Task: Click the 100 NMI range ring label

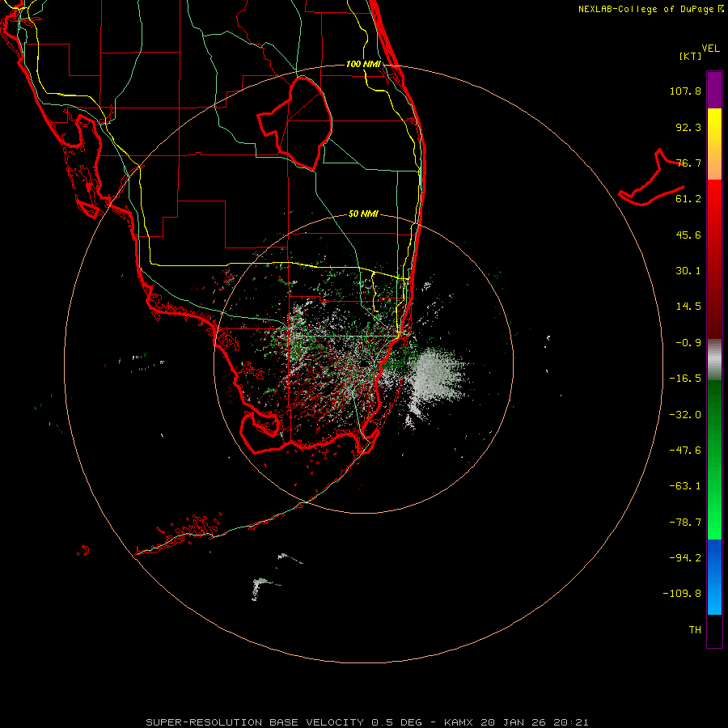Action: pyautogui.click(x=363, y=64)
